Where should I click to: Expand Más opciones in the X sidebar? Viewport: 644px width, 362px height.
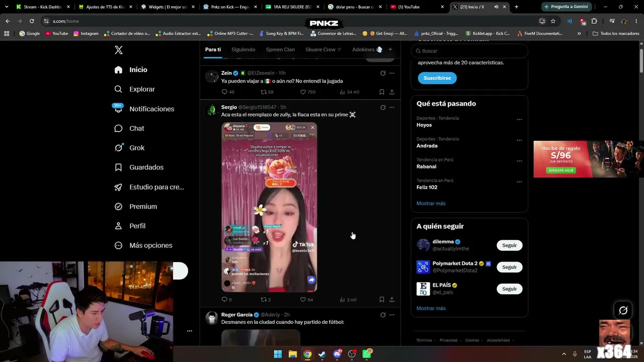click(x=144, y=245)
